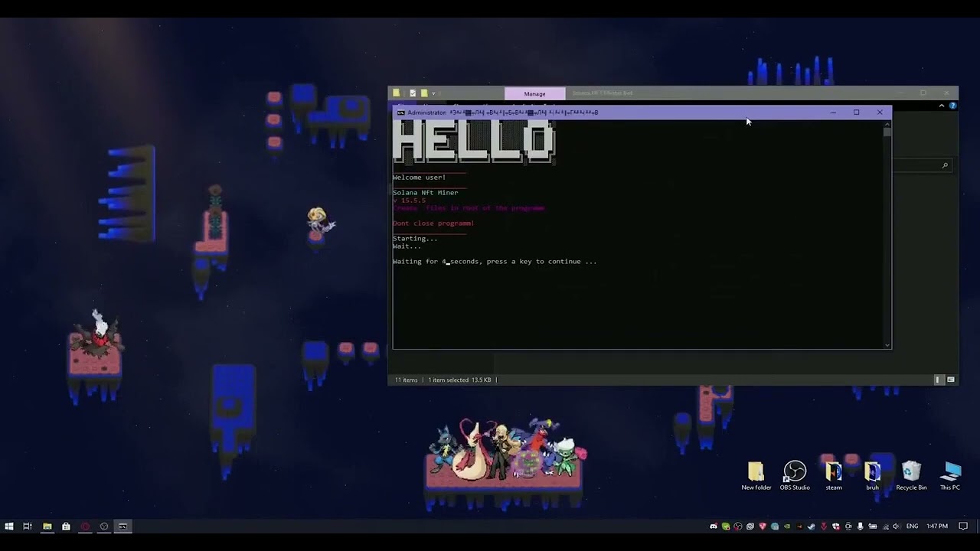Open the Recycle Bin desktop icon

911,476
